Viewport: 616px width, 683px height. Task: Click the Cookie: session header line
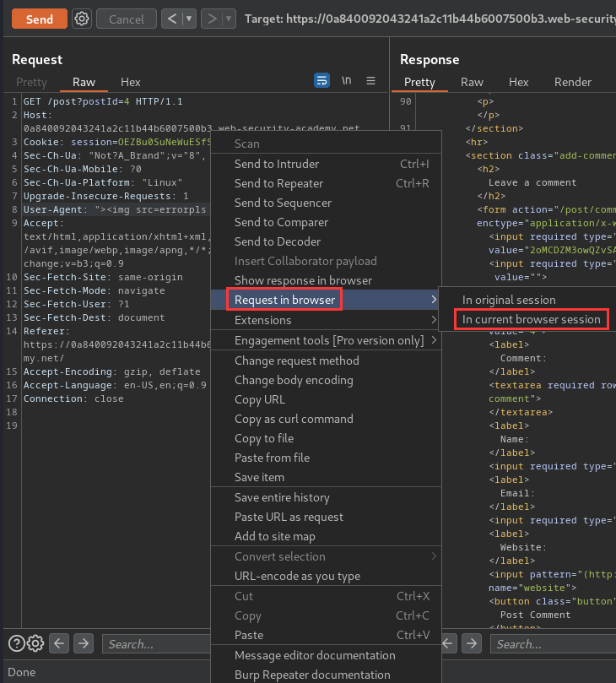click(x=117, y=142)
